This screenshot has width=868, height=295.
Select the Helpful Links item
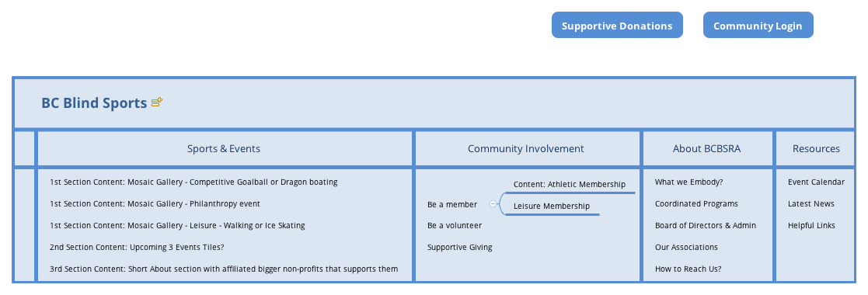[x=811, y=225]
